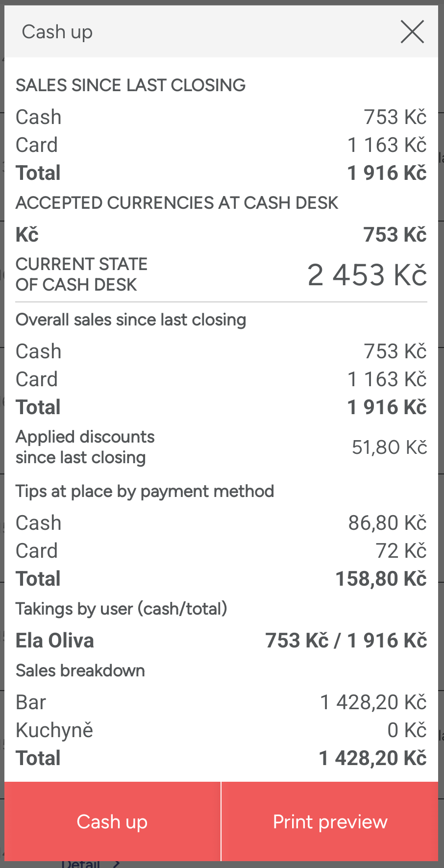Open the Print preview

tap(330, 822)
